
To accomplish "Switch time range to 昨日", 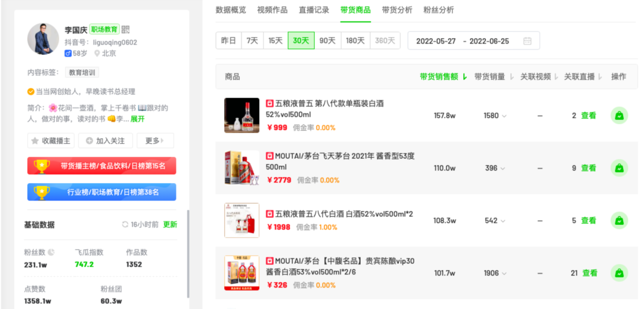I will (228, 41).
